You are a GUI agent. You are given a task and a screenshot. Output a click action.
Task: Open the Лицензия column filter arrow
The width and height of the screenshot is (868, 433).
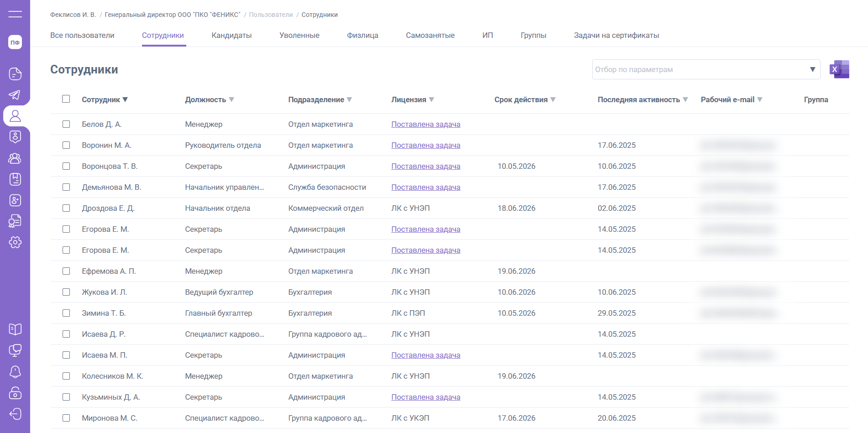coord(431,99)
